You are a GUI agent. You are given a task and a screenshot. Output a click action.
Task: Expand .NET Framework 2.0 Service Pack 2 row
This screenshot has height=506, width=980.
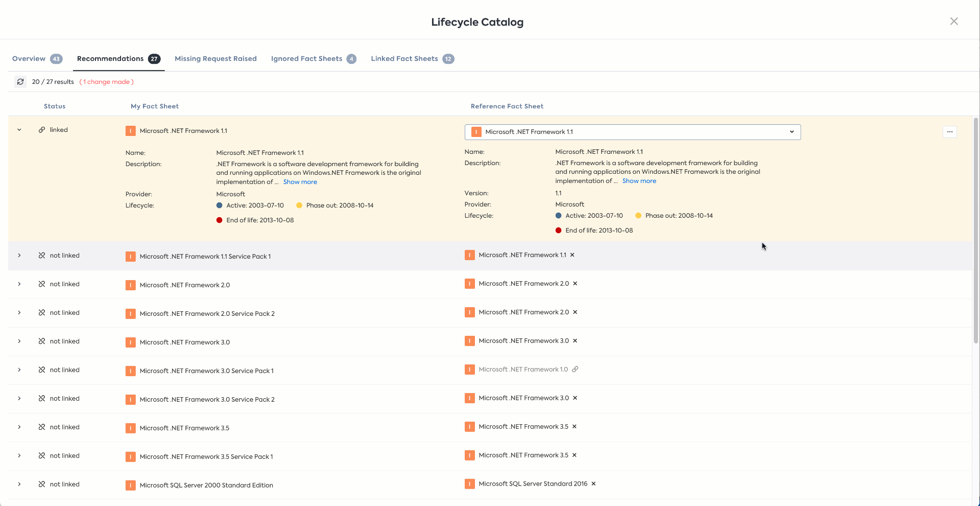click(x=19, y=313)
